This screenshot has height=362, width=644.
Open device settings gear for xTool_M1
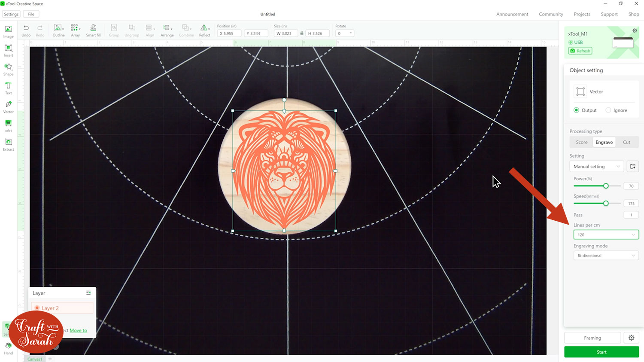point(635,30)
